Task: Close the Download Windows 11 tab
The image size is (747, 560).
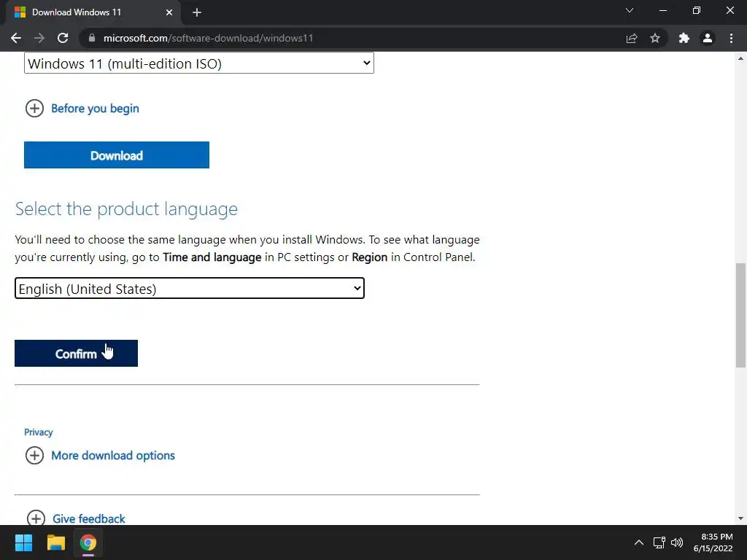Action: point(169,12)
